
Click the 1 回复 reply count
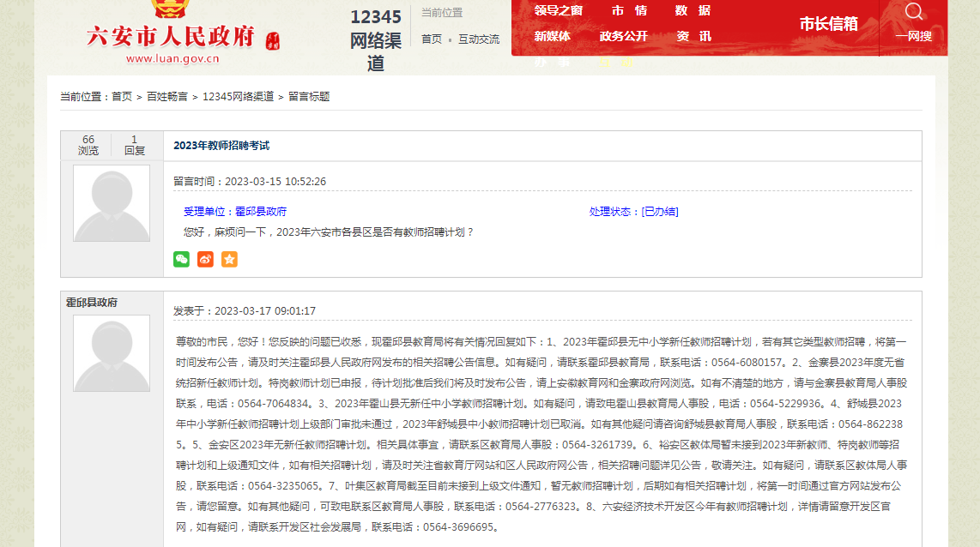pyautogui.click(x=135, y=145)
